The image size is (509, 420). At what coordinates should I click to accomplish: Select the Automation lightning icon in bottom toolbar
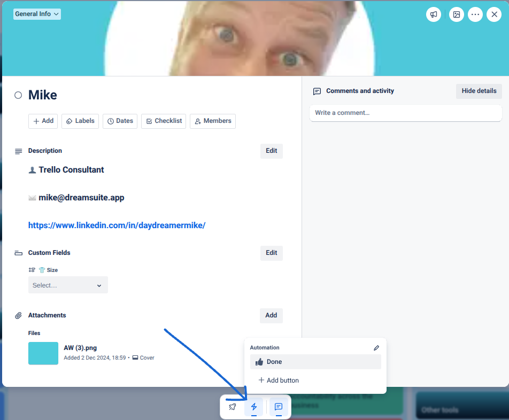pyautogui.click(x=254, y=407)
